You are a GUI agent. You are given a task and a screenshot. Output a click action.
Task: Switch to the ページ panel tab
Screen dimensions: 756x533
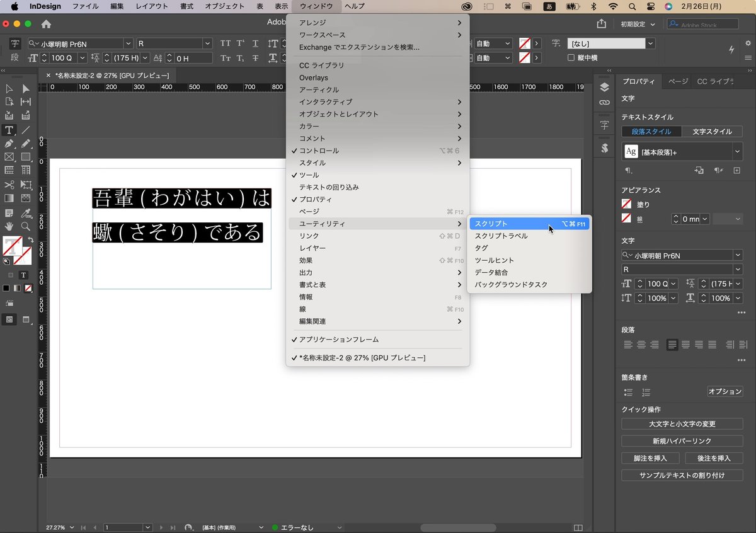(x=679, y=81)
